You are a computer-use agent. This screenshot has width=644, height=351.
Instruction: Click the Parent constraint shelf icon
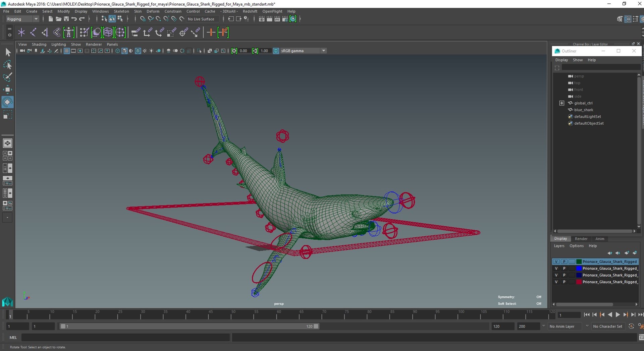click(136, 33)
